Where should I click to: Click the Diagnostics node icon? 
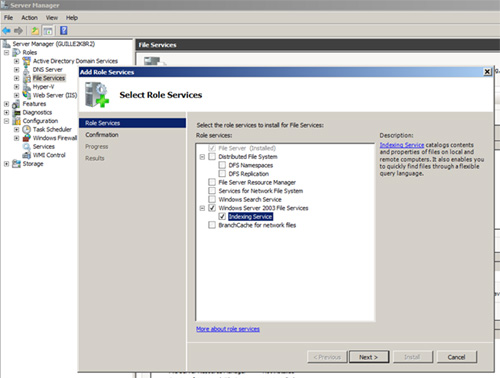16,113
